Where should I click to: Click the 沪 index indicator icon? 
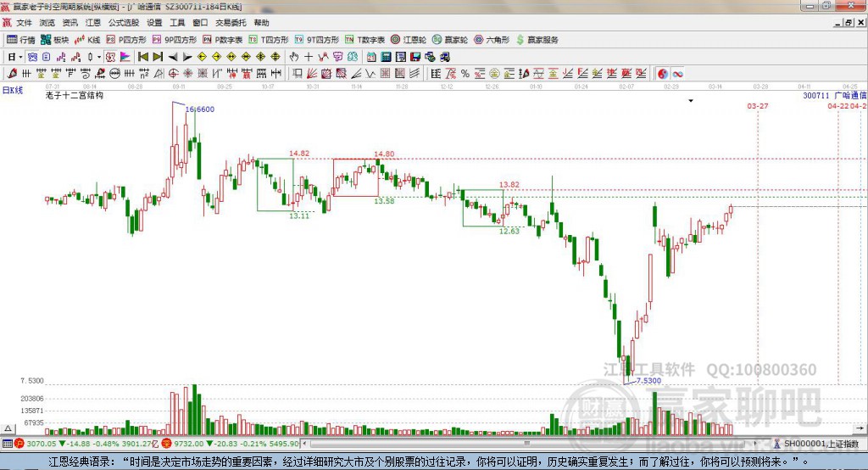(x=19, y=444)
